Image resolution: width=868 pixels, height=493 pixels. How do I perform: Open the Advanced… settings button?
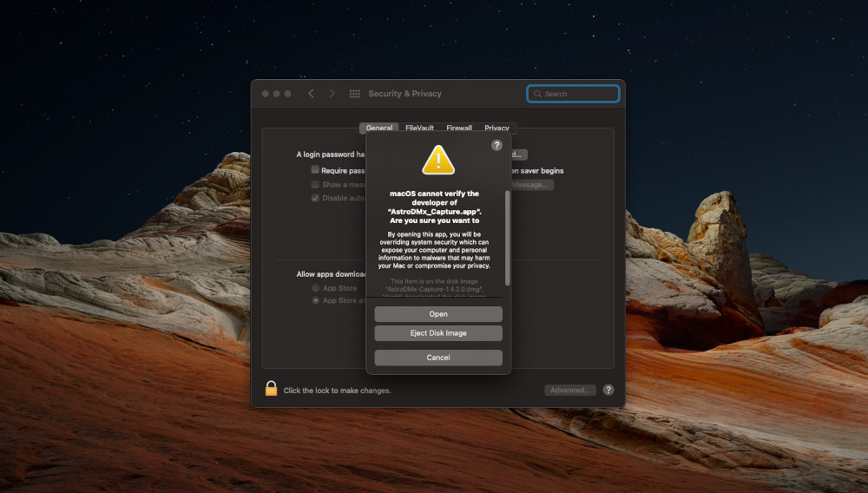[570, 390]
